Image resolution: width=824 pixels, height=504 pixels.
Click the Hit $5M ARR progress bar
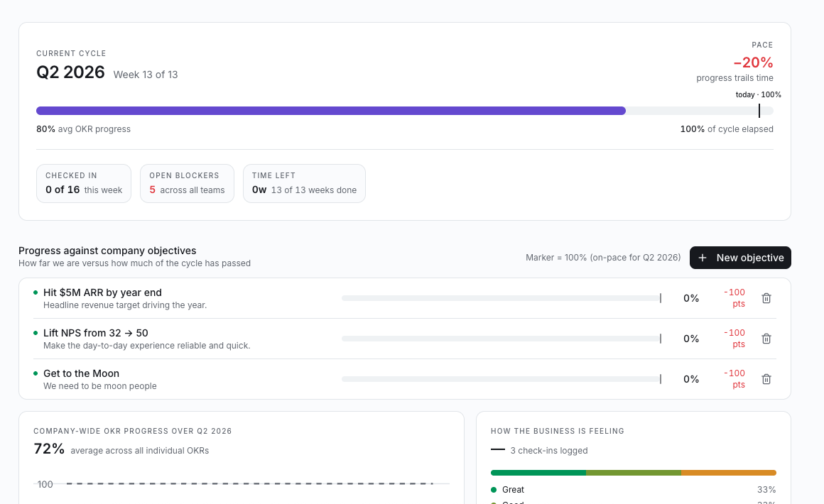pos(502,298)
